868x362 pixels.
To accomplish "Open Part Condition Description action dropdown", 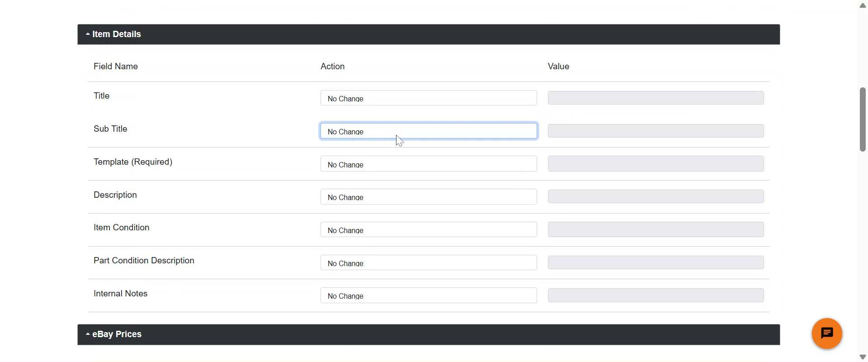I will pos(428,263).
